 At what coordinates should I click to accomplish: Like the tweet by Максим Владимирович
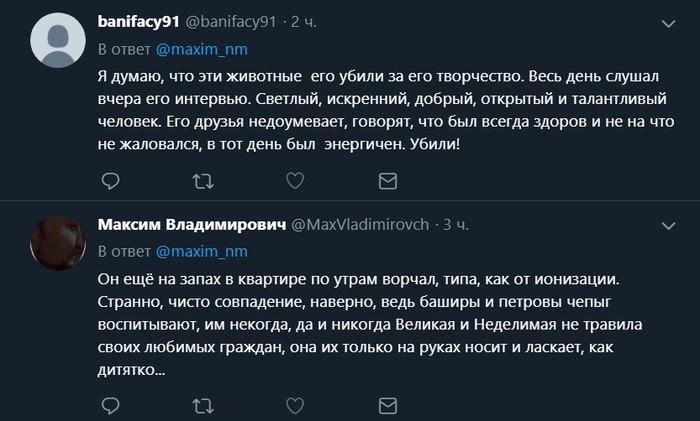pos(295,407)
